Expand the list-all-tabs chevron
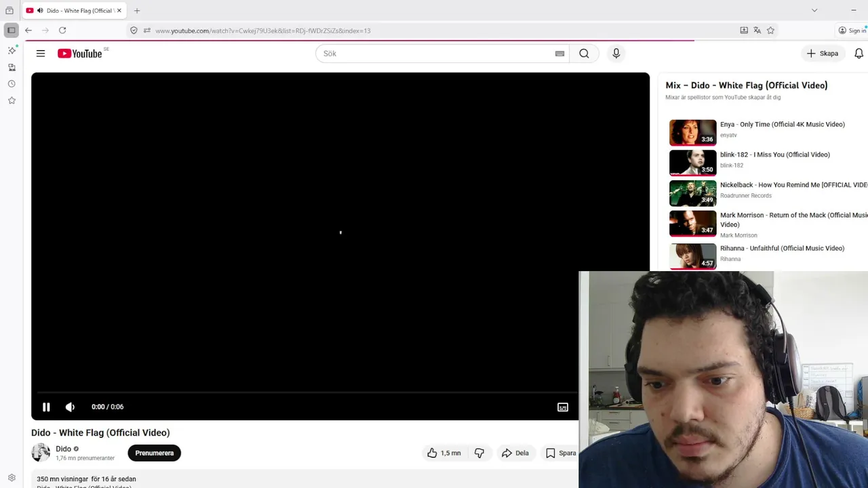This screenshot has width=868, height=488. 814,10
